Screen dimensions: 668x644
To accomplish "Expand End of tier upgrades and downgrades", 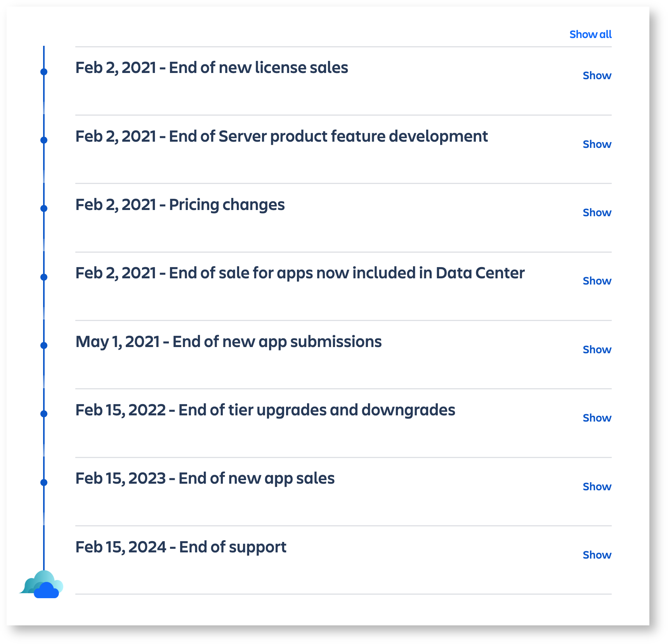I will (597, 418).
